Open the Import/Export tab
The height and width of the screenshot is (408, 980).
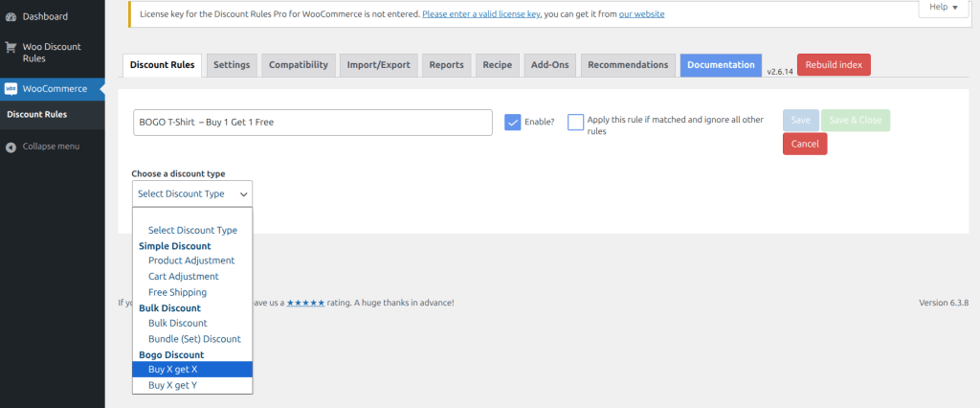click(378, 65)
